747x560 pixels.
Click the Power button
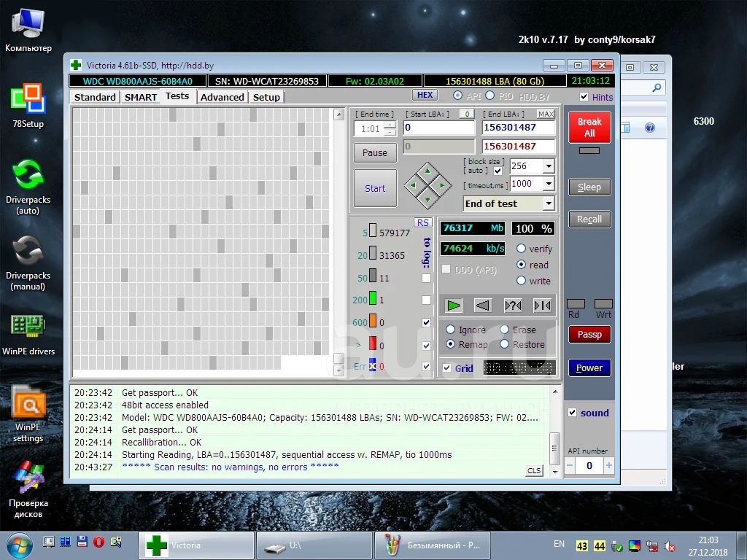click(x=589, y=367)
